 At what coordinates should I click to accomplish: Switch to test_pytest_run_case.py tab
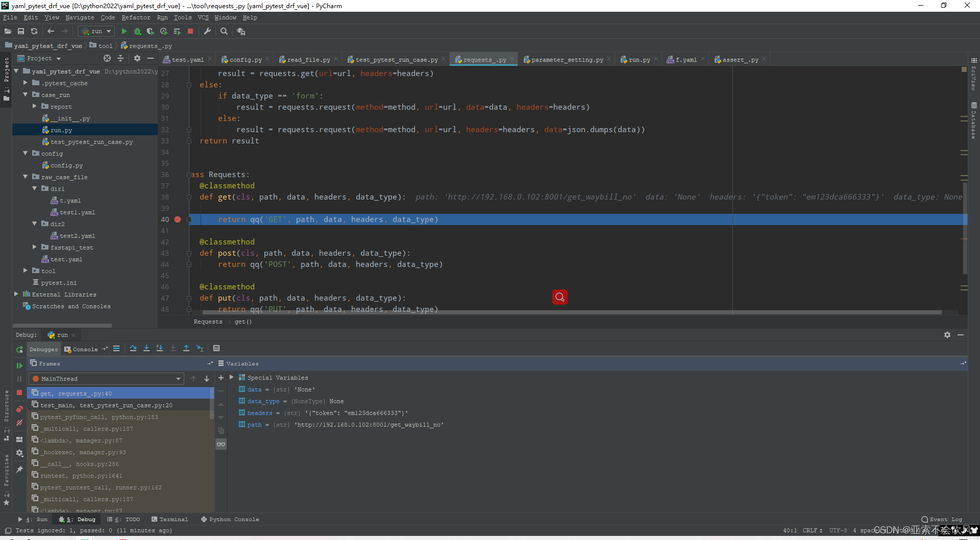397,60
